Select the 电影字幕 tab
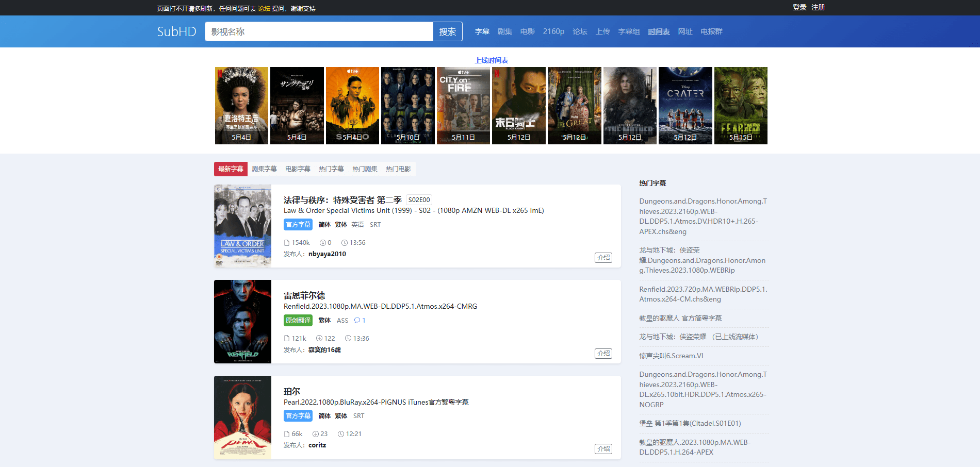The width and height of the screenshot is (980, 467). coord(298,169)
